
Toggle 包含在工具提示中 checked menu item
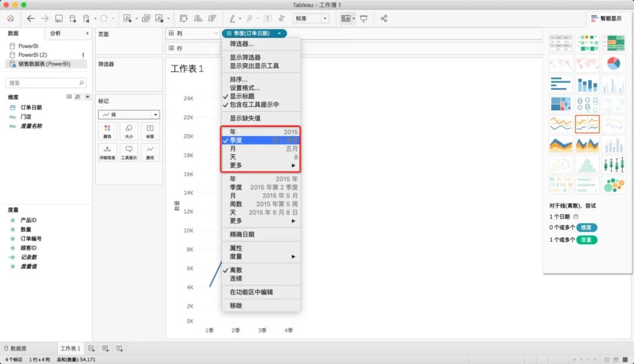tap(261, 105)
